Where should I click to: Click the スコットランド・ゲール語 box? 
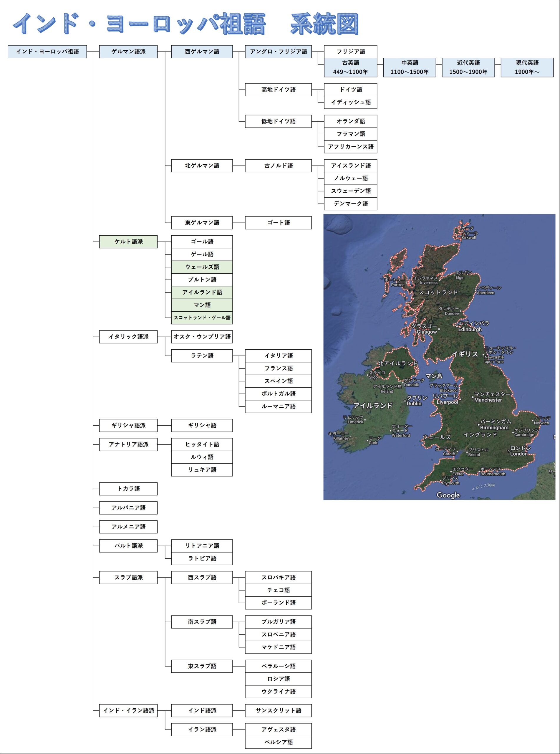tap(202, 318)
